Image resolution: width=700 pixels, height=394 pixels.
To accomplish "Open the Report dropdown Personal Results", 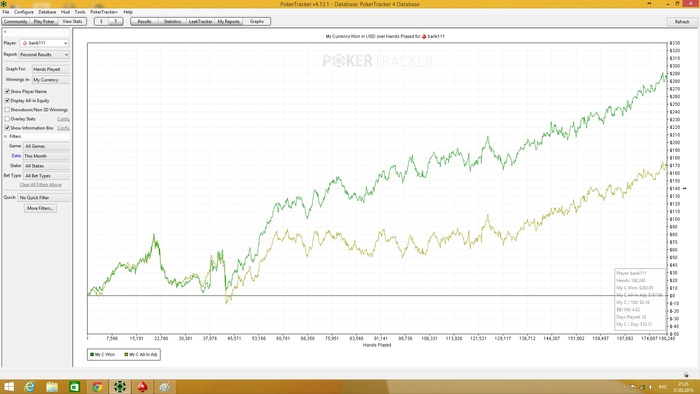I will tap(44, 54).
